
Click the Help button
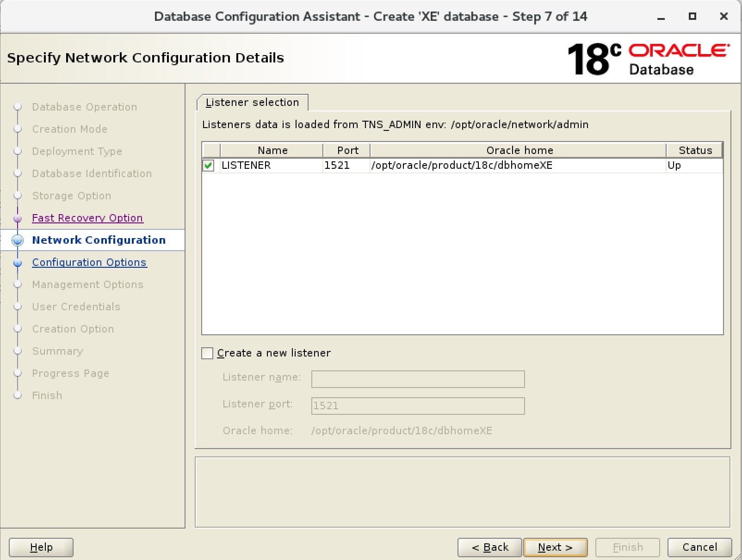pos(40,547)
